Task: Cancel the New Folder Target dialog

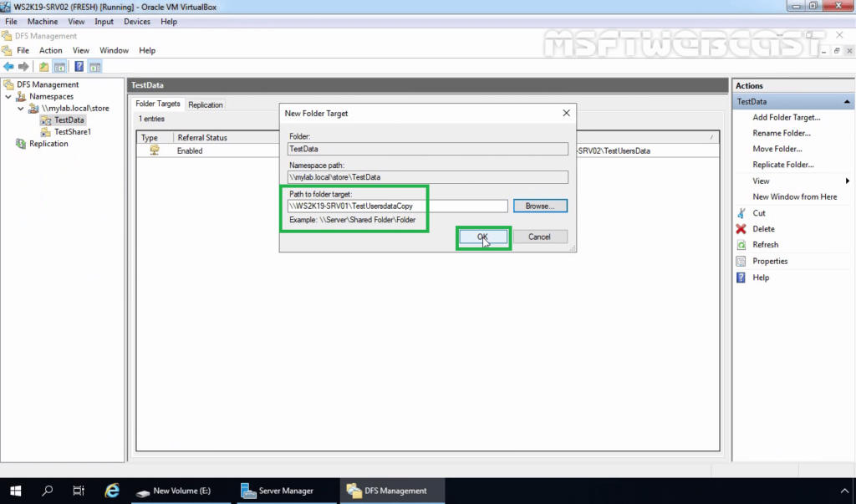Action: (x=539, y=237)
